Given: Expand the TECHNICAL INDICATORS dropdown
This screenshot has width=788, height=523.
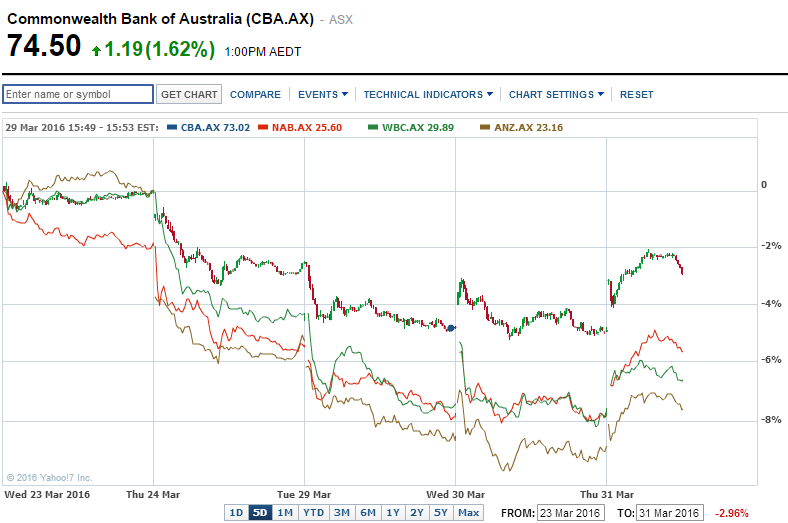Looking at the screenshot, I should point(428,94).
